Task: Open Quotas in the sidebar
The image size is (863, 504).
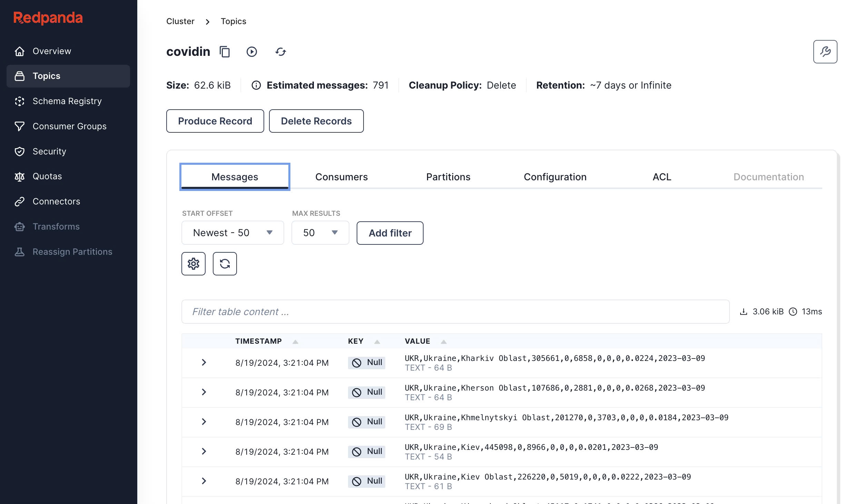Action: [x=68, y=177]
